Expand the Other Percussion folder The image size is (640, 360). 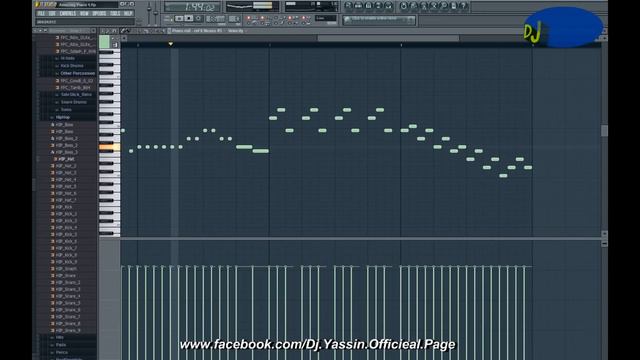77,73
